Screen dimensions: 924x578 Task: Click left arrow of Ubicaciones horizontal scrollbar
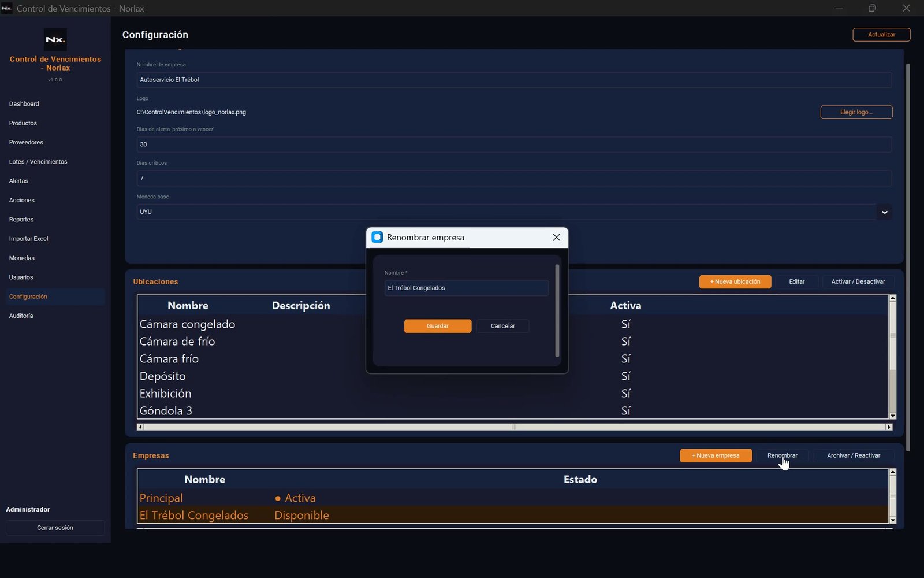click(140, 427)
